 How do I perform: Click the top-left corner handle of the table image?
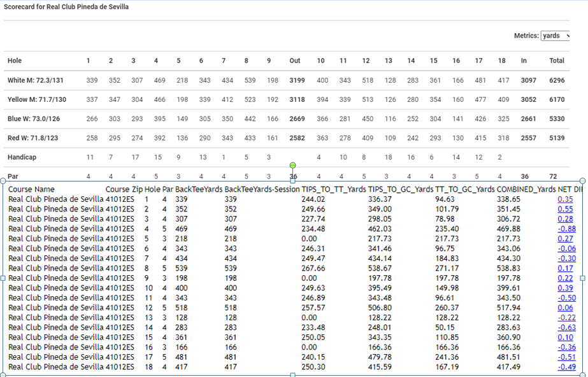pyautogui.click(x=3, y=181)
